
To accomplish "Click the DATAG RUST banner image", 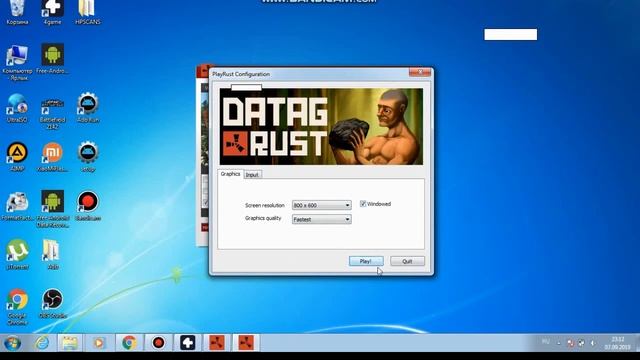I will tap(321, 127).
